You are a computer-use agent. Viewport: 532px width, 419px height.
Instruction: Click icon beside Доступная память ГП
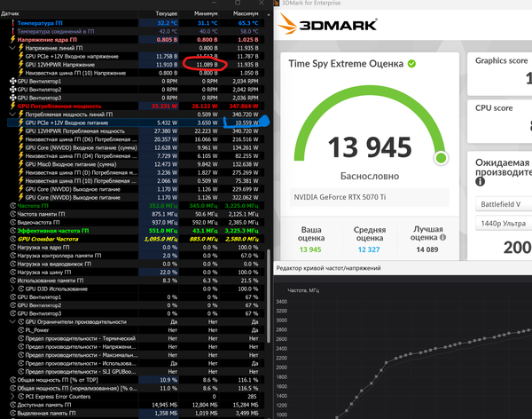pos(13,405)
